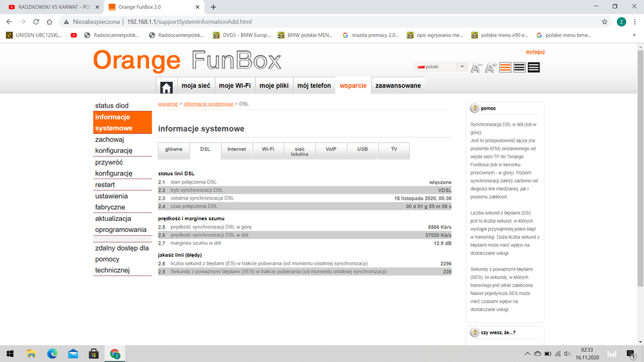The width and height of the screenshot is (644, 362).
Task: Open the polski language dropdown
Action: pyautogui.click(x=442, y=67)
